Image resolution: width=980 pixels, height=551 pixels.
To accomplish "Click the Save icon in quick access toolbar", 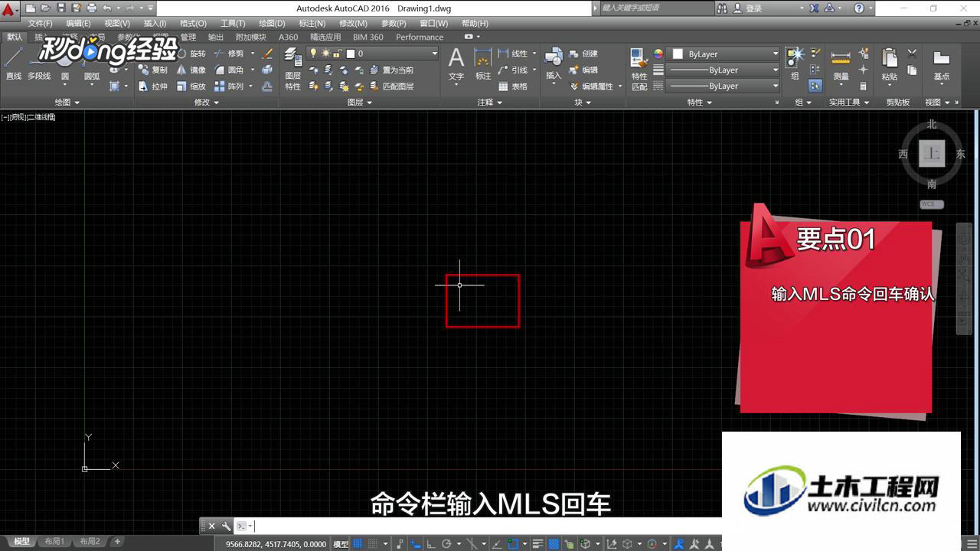I will pos(60,8).
